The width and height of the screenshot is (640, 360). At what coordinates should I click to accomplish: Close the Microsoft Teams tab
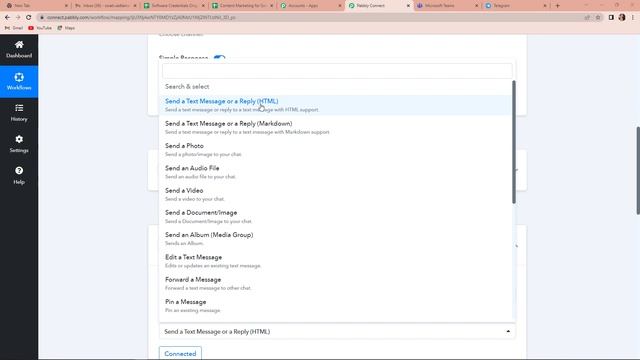pyautogui.click(x=476, y=6)
